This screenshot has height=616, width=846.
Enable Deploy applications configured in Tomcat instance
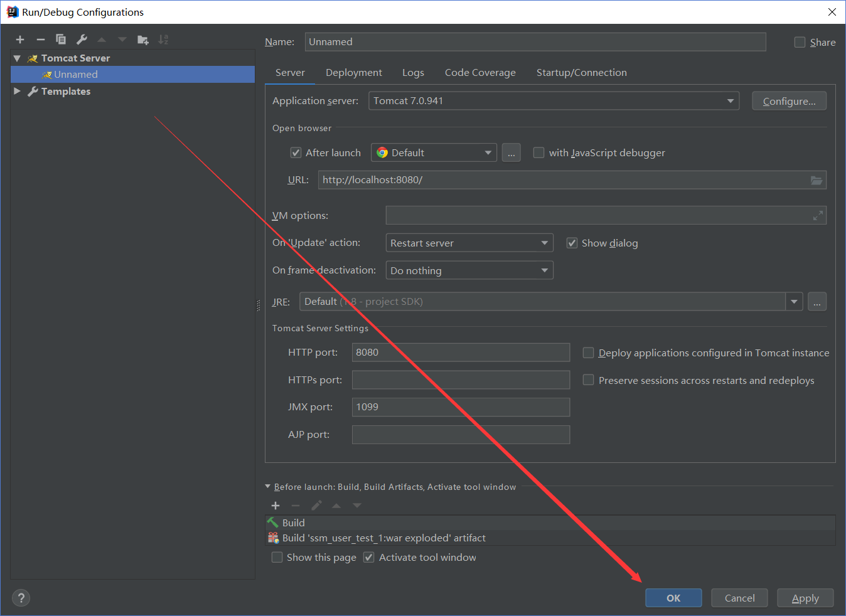pos(588,353)
